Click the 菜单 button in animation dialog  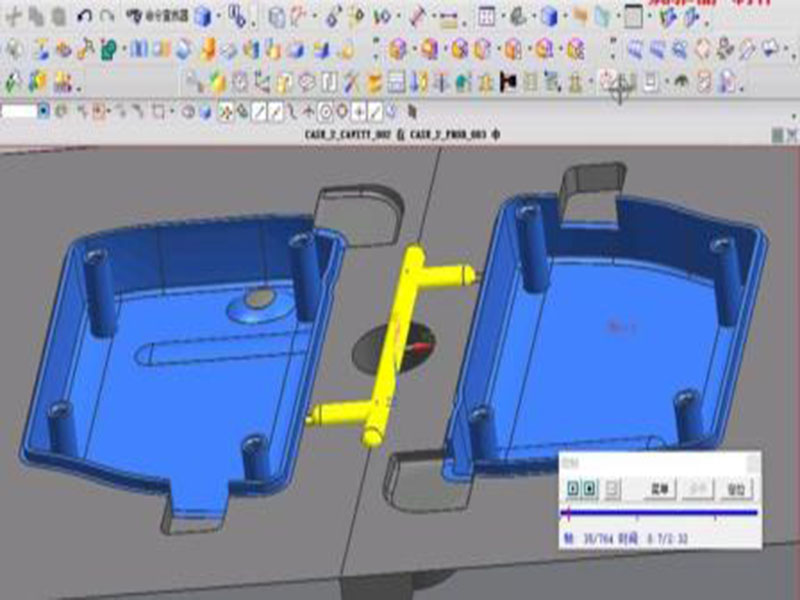click(660, 488)
